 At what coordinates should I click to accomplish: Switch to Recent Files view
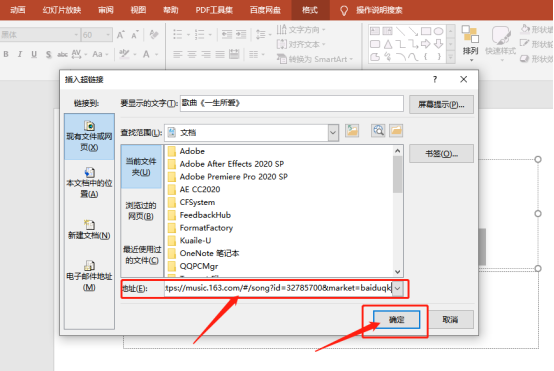pyautogui.click(x=141, y=255)
